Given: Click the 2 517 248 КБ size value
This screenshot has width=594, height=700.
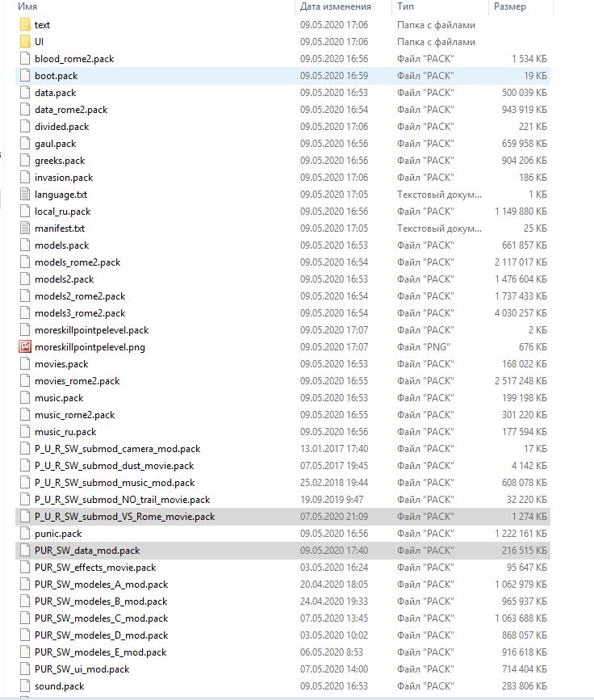Looking at the screenshot, I should 521,381.
